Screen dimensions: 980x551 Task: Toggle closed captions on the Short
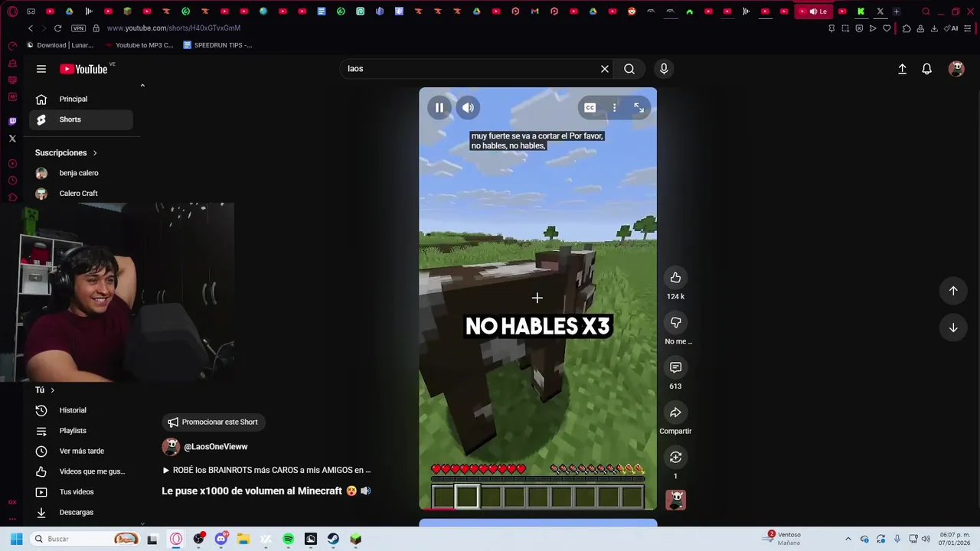[x=590, y=108]
